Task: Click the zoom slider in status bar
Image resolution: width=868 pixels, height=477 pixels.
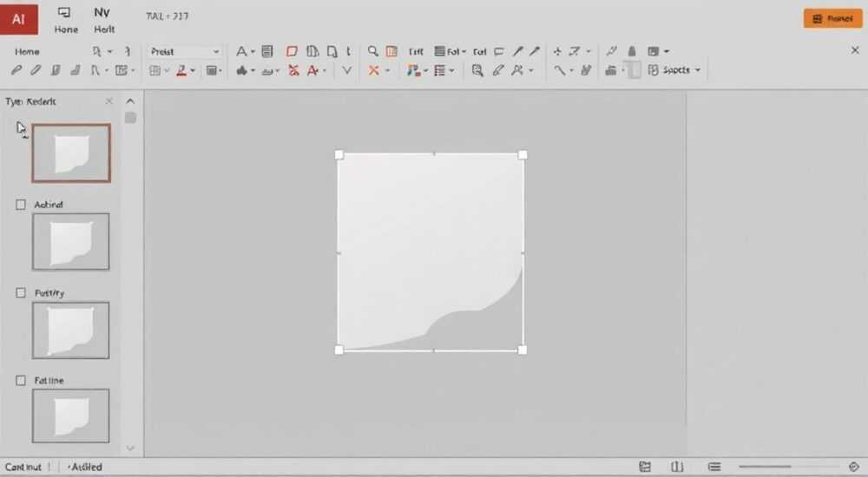Action: coord(788,467)
